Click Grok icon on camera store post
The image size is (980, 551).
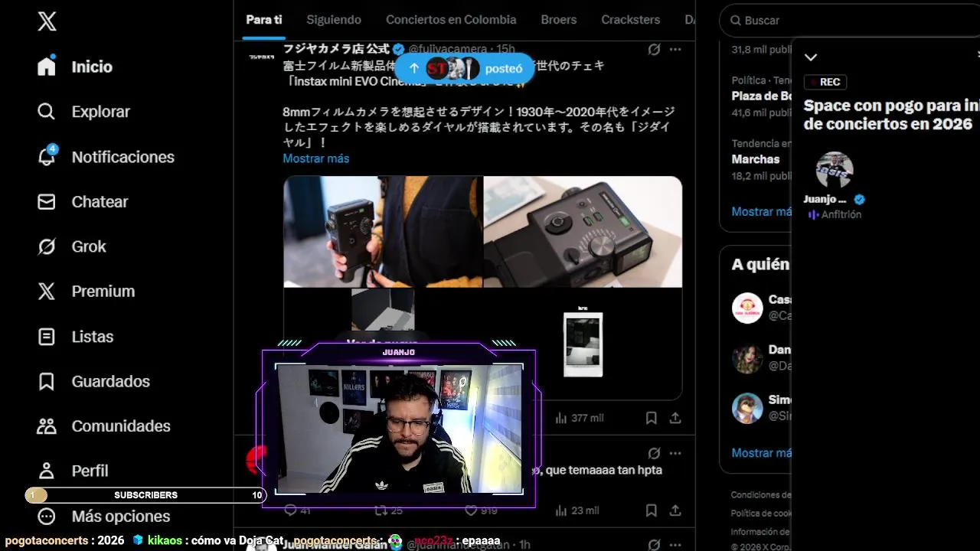click(x=654, y=49)
